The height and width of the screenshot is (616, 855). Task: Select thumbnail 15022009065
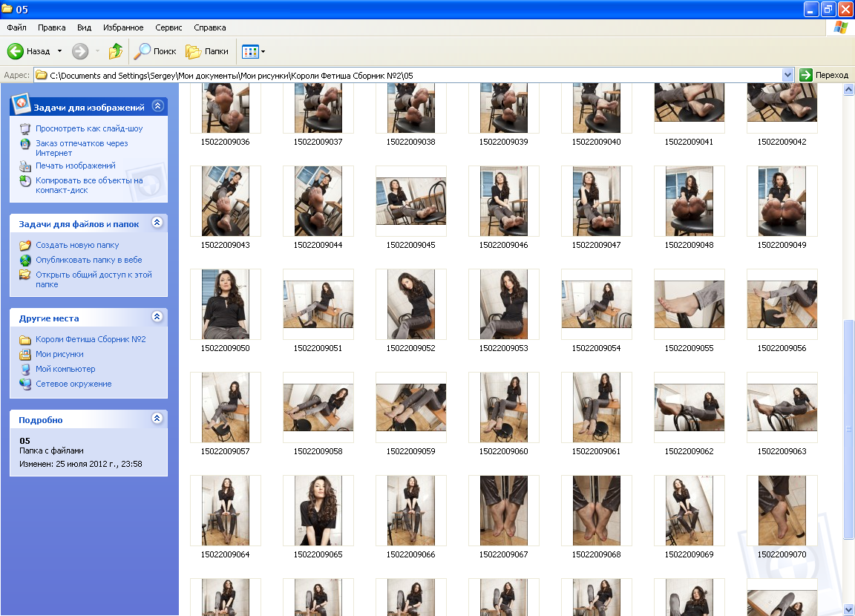(x=318, y=511)
